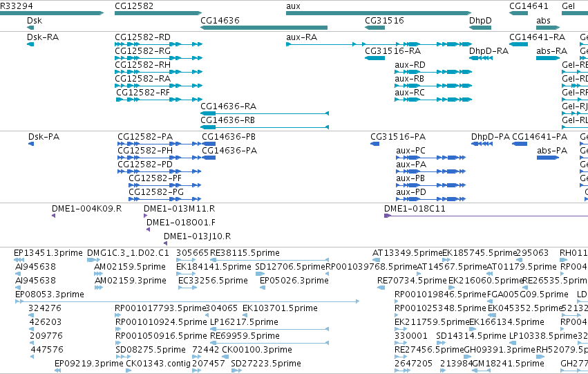Click clone label DME1-004K09.R
Viewport: 588px width, 374px height.
(x=86, y=209)
